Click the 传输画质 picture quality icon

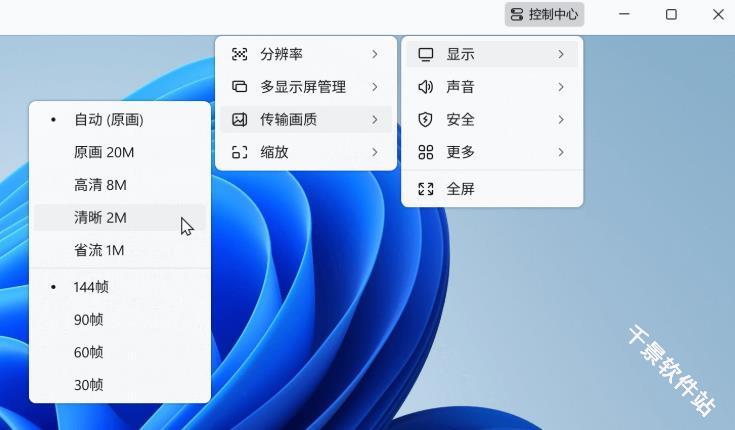pyautogui.click(x=240, y=120)
